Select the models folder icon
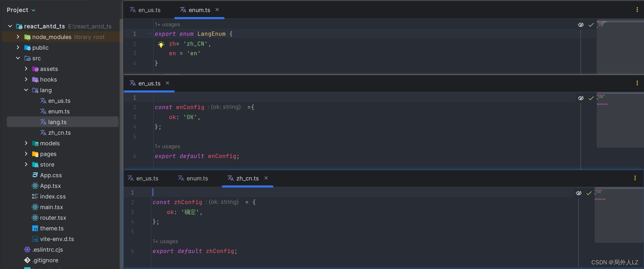This screenshot has width=644, height=269. coord(35,144)
